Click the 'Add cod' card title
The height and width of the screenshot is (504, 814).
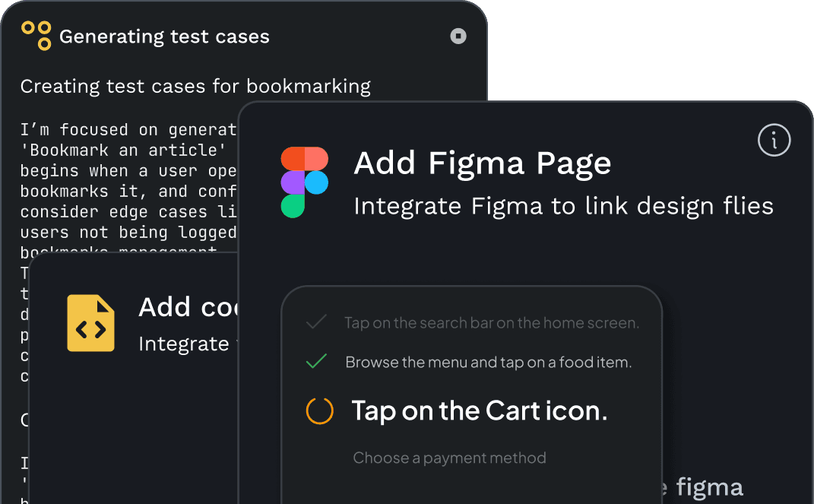(x=188, y=307)
